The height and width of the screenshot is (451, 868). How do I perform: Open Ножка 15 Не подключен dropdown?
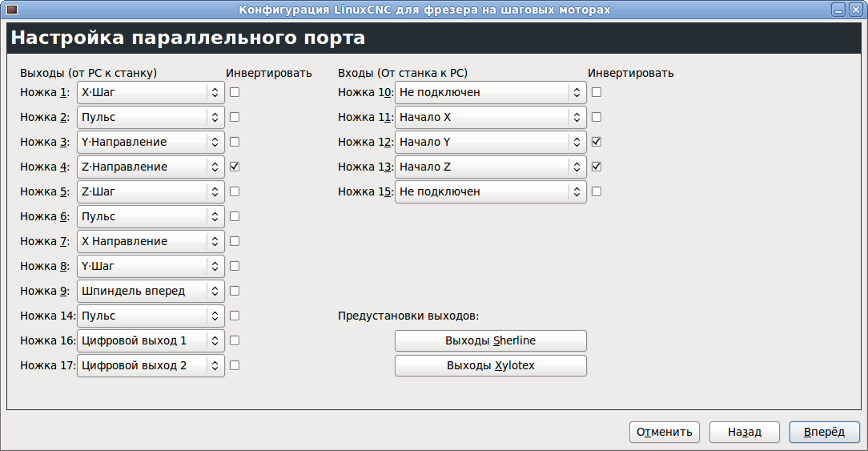pos(490,191)
